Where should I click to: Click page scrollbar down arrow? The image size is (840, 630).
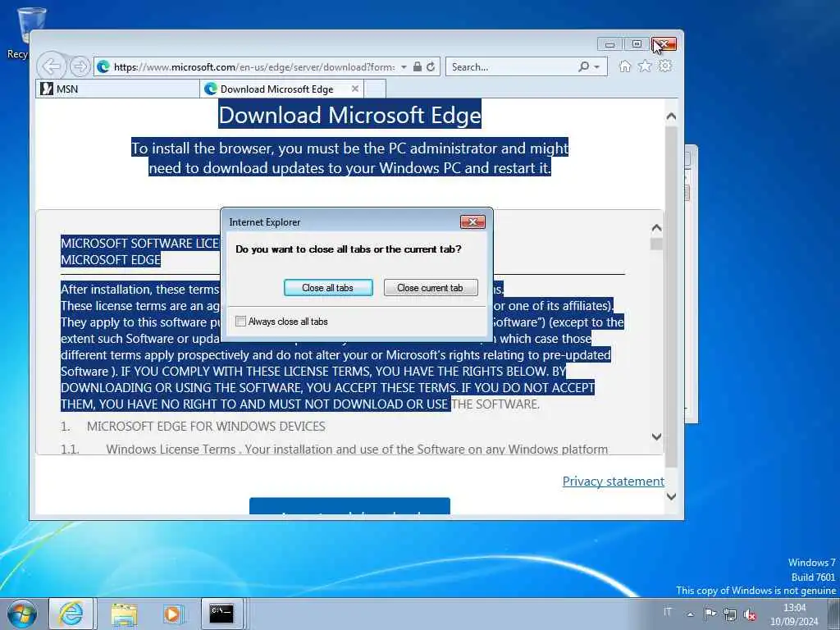click(671, 496)
